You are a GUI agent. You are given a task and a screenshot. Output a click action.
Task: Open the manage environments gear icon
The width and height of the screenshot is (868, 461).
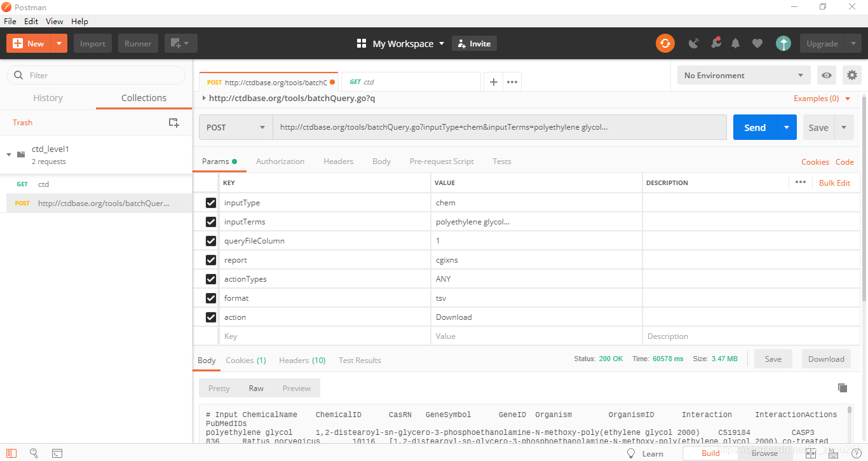[852, 75]
